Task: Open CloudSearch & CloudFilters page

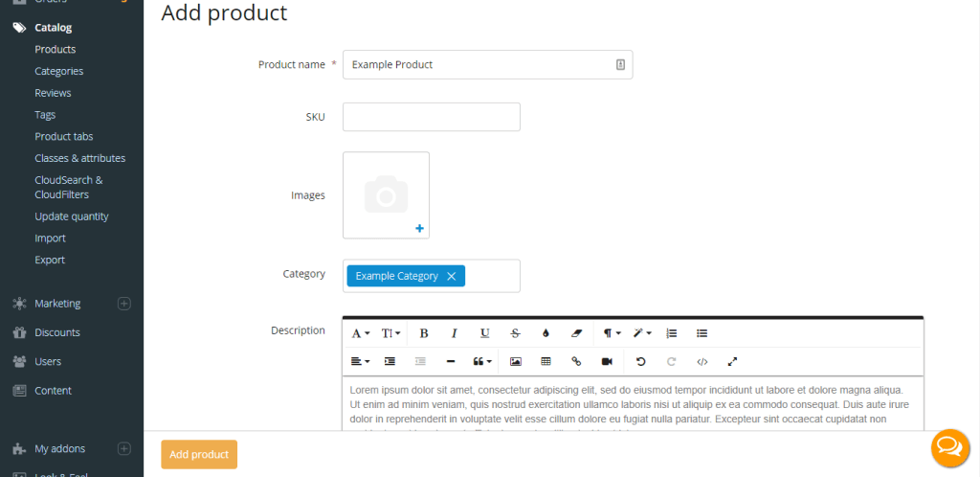Action: pos(69,187)
